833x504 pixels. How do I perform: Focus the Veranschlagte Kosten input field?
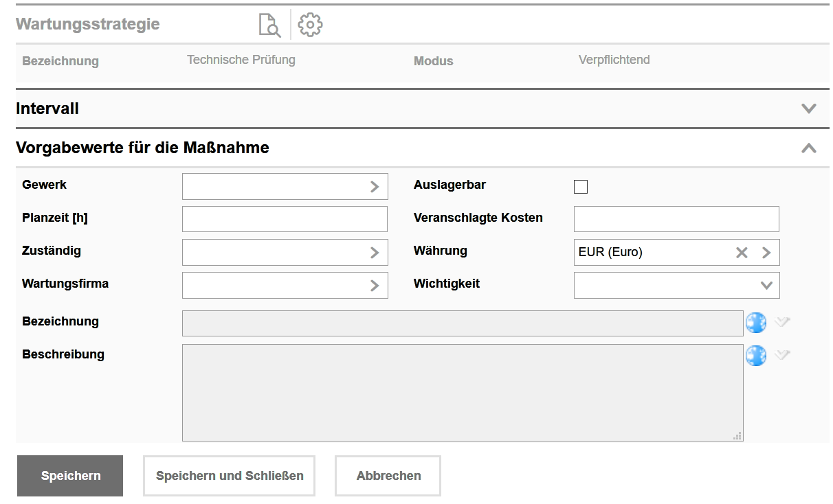pyautogui.click(x=676, y=218)
